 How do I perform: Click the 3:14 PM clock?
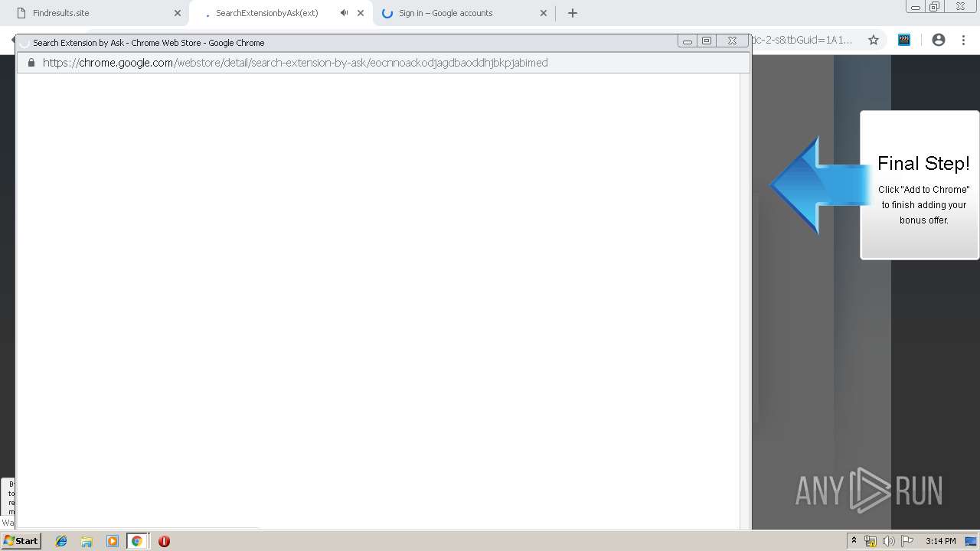(x=940, y=541)
